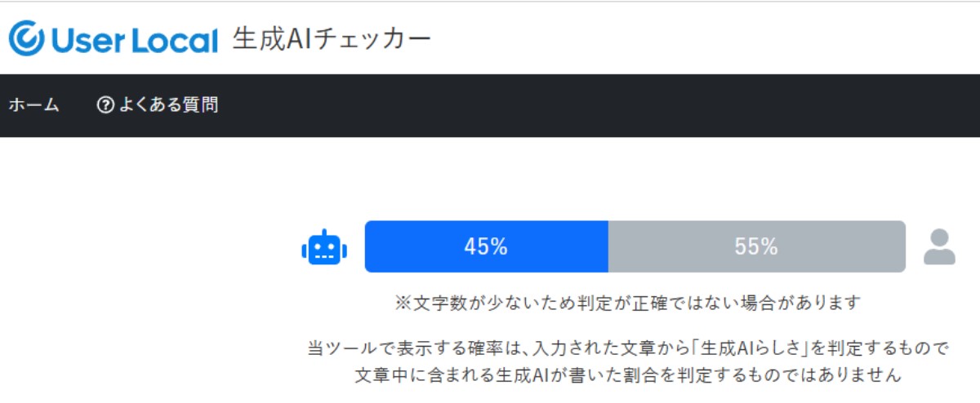Click the dark navigation bar background
Screen dimensions: 980x403
click(572, 106)
